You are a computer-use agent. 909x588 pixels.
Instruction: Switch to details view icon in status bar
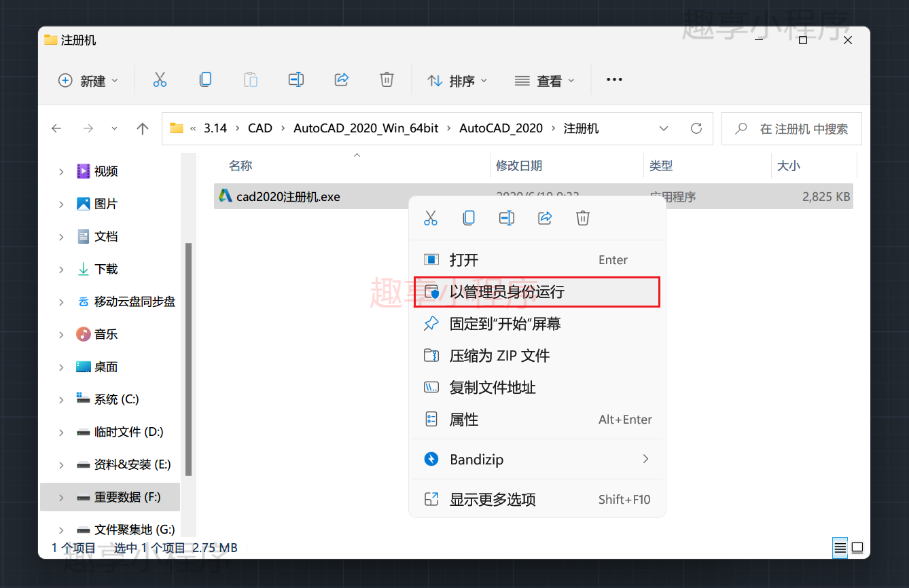[x=840, y=547]
